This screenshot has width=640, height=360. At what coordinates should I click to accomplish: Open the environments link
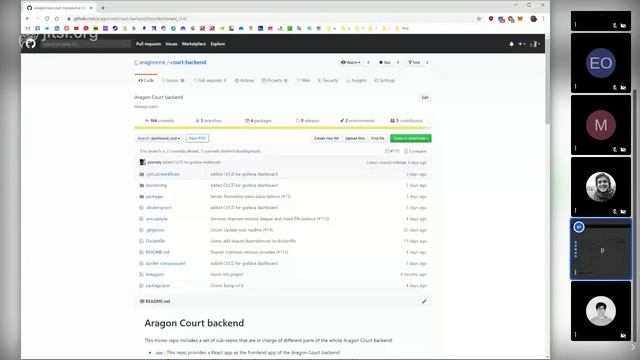357,121
